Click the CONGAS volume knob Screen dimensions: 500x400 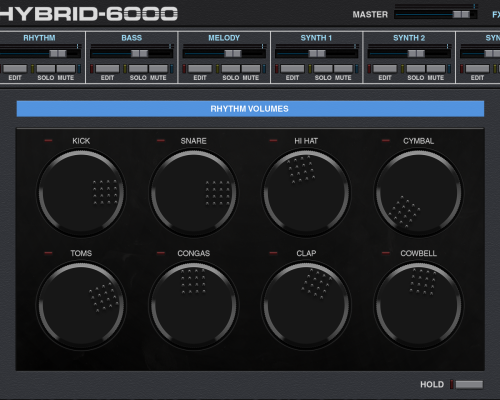click(x=193, y=306)
